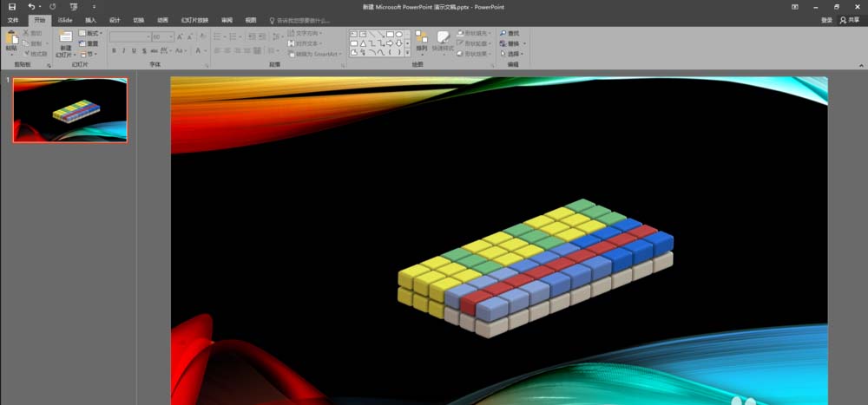Switch to the 插入 (Insert) ribbon tab
Image resolution: width=868 pixels, height=405 pixels.
90,20
